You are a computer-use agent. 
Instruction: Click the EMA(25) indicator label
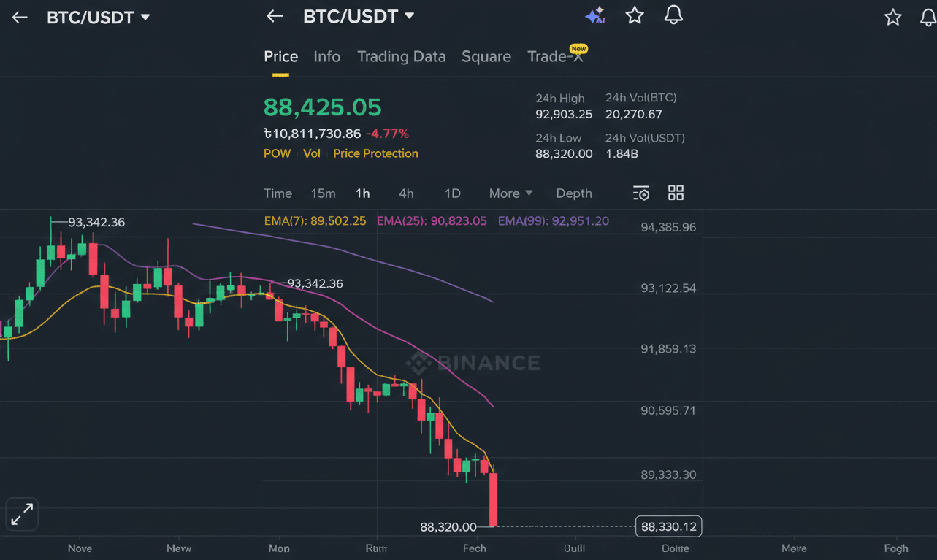tap(432, 220)
